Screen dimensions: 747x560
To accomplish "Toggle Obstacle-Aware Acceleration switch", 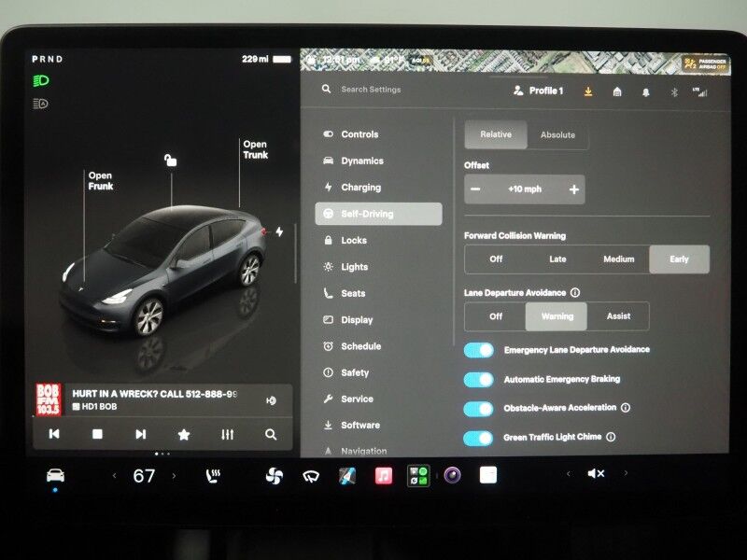I will tap(479, 409).
